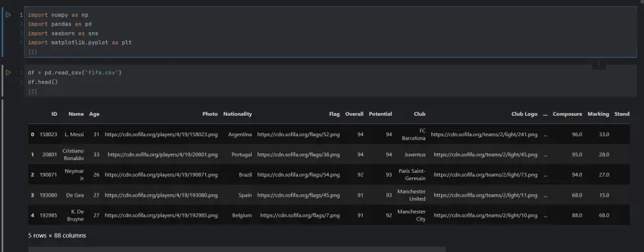Click the df = pd.read_csv('fifa.csv') line
Viewport: 644px width, 252px height.
click(75, 73)
